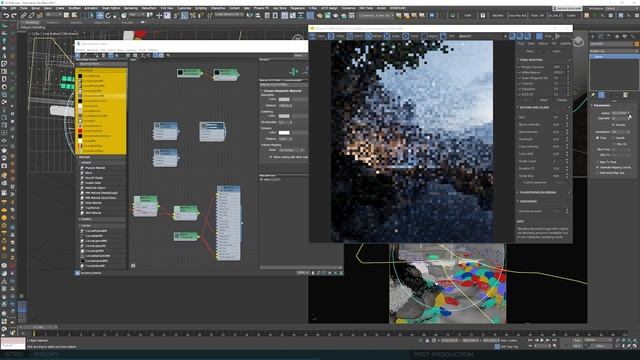The height and width of the screenshot is (360, 640).
Task: Pick the Select and Rotate tool
Action: (x=108, y=16)
